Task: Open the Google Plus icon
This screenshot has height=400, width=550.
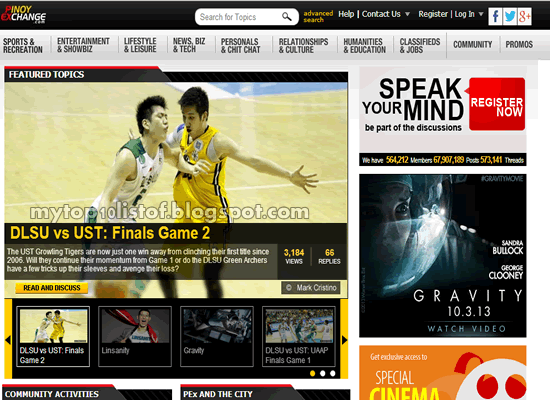Action: pos(524,16)
